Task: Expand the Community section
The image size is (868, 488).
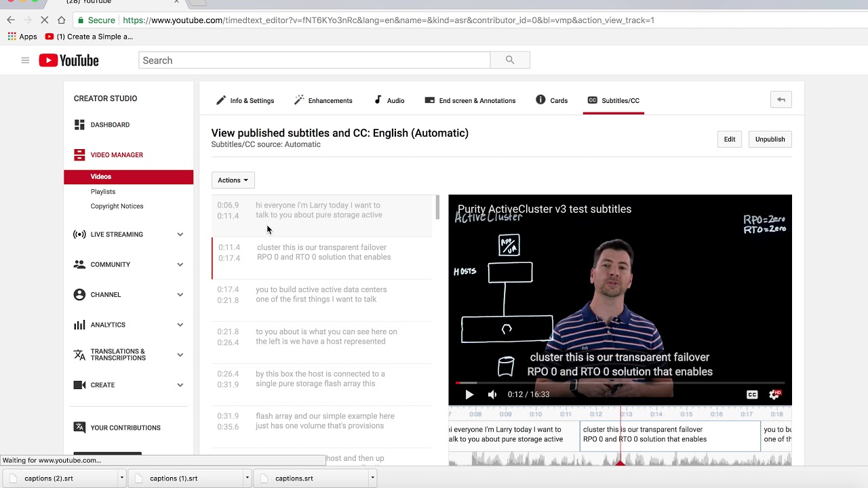Action: tap(180, 264)
